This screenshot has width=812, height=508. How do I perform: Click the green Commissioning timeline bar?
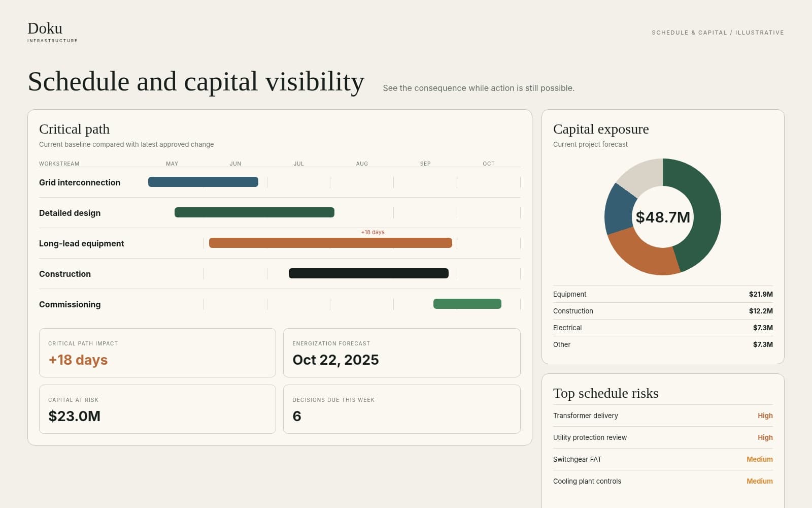pyautogui.click(x=467, y=304)
